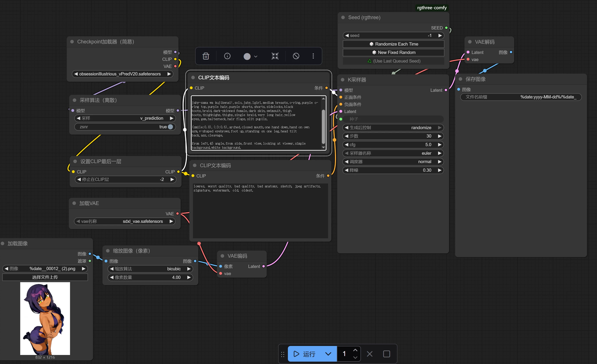Decrement the batch count with down arrow
The image size is (597, 364).
click(x=355, y=357)
